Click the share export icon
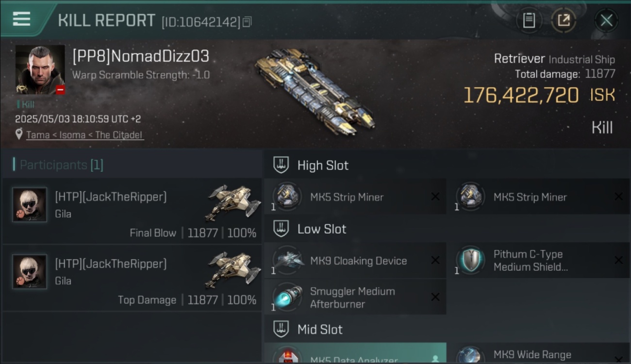This screenshot has width=631, height=364. click(564, 20)
